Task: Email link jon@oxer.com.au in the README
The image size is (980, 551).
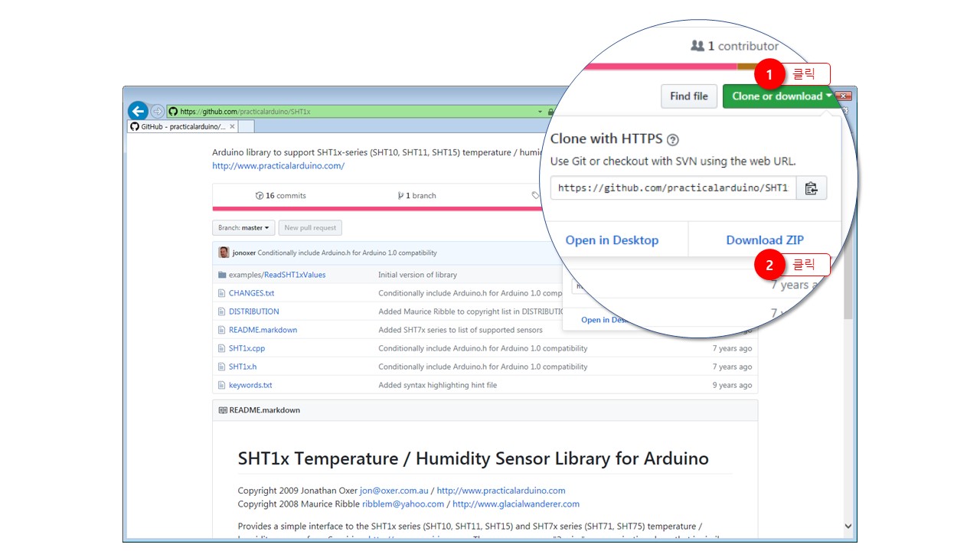Action: pos(394,491)
